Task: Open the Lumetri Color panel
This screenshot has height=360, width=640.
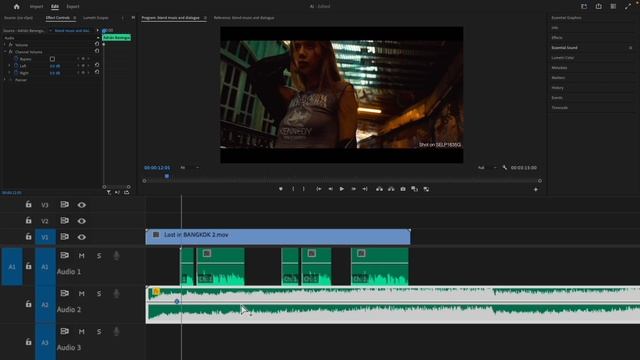Action: pos(563,58)
